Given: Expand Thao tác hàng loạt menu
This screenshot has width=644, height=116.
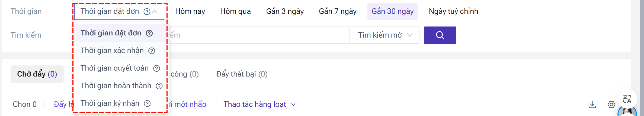Looking at the screenshot, I should pos(259,104).
